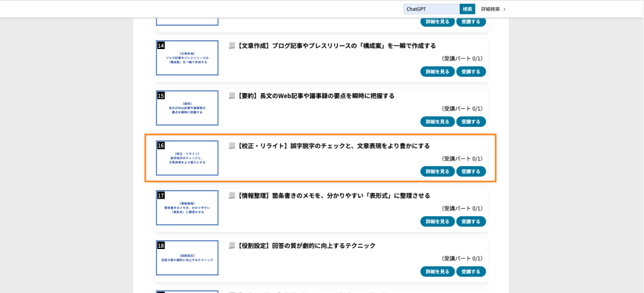The width and height of the screenshot is (644, 293).
Task: Open thumbnail for lesson 17 情報整理
Action: (x=187, y=207)
